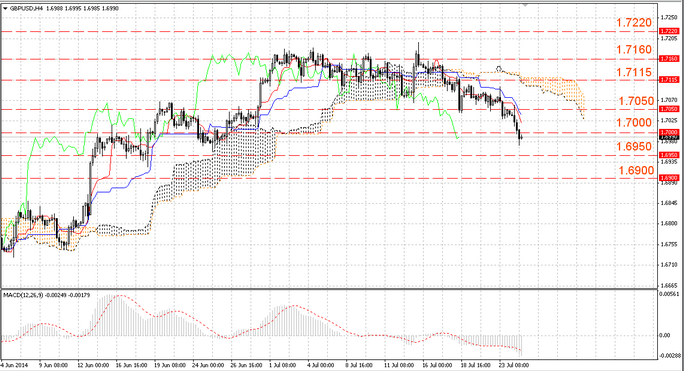Viewport: 685px width, 371px height.
Task: Click the -0.00288 MACD scale value
Action: pyautogui.click(x=669, y=356)
